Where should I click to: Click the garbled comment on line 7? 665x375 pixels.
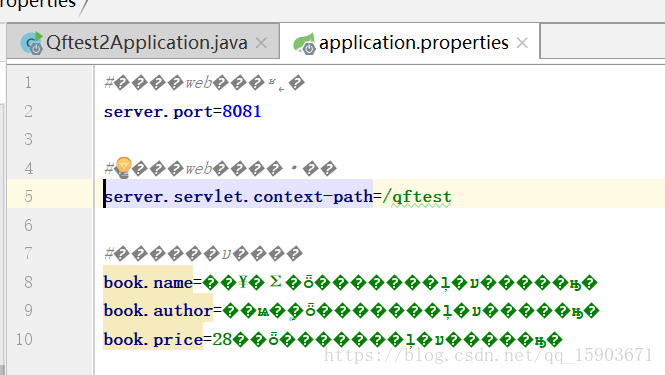(204, 254)
